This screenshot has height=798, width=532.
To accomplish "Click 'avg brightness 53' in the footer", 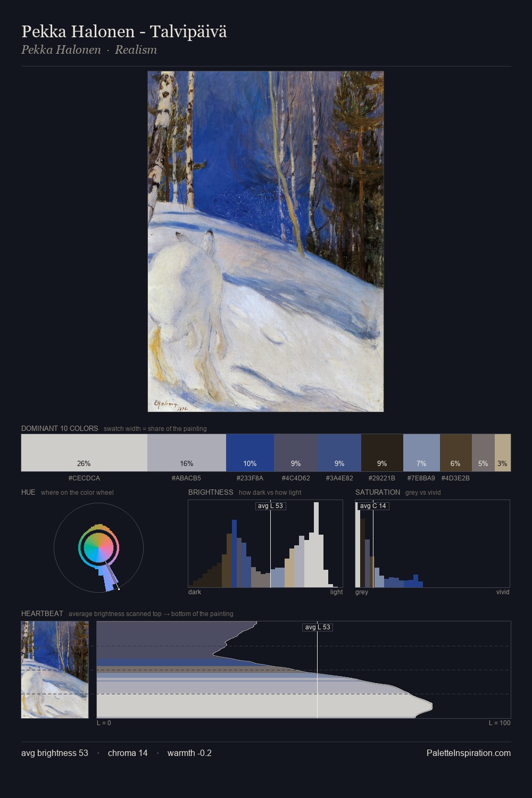I will coord(55,753).
